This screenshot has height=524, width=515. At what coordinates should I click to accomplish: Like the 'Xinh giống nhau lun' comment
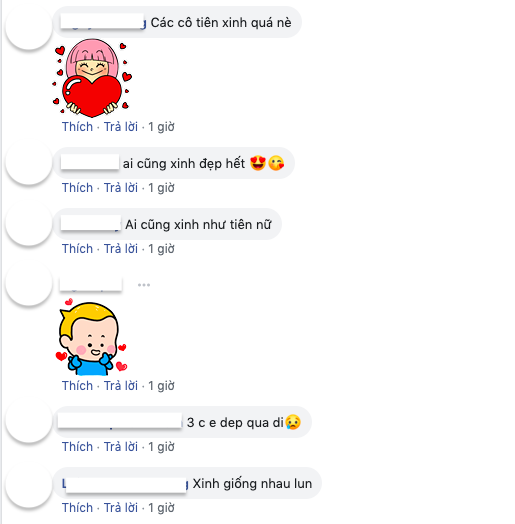click(77, 508)
